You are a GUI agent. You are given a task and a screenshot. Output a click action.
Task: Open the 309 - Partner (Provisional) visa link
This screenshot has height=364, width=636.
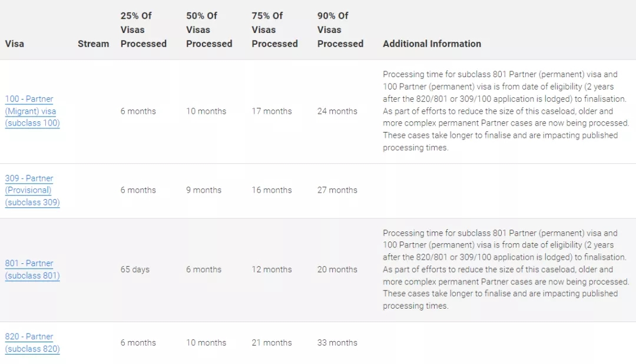pos(32,190)
